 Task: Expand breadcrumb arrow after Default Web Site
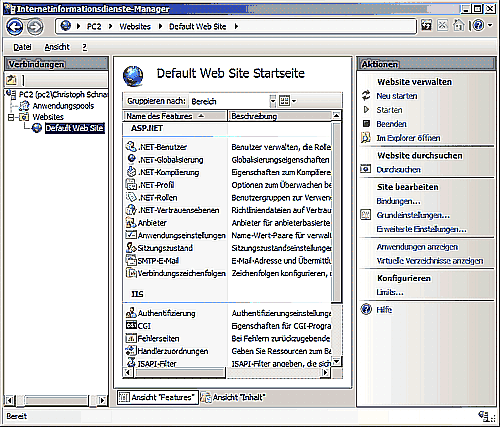tap(236, 26)
